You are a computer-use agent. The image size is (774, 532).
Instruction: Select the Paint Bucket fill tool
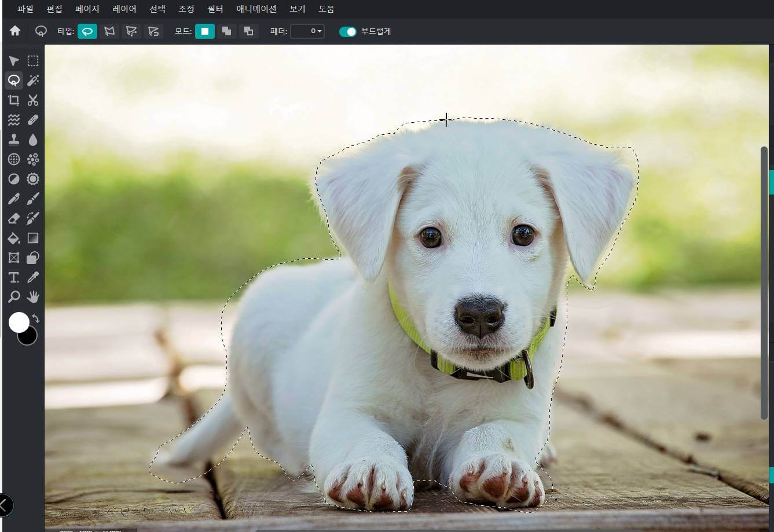[14, 238]
